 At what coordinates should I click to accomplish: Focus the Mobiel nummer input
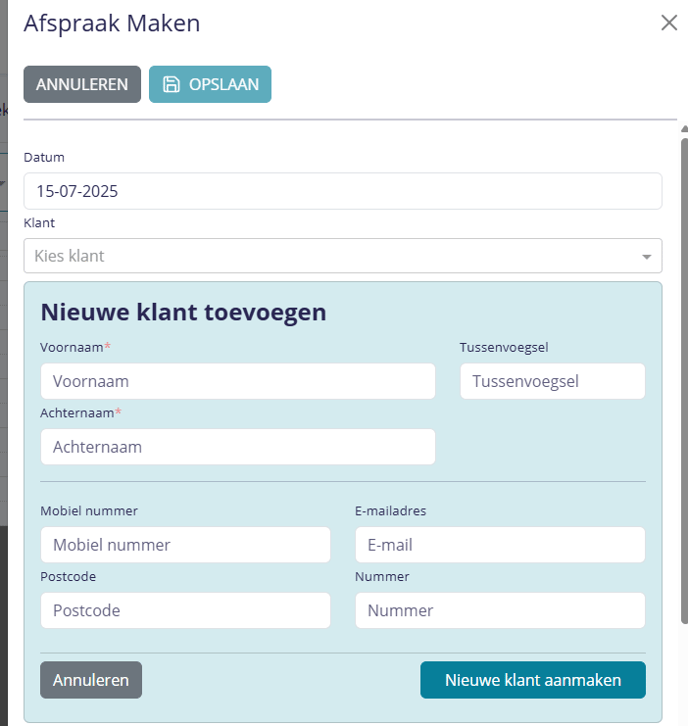(185, 545)
